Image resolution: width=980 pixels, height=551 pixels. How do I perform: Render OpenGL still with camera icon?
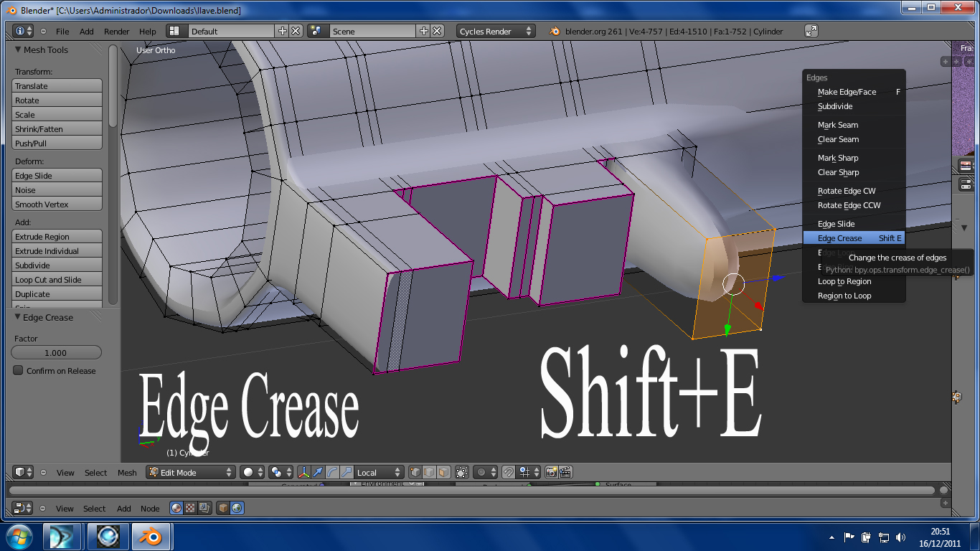point(551,472)
